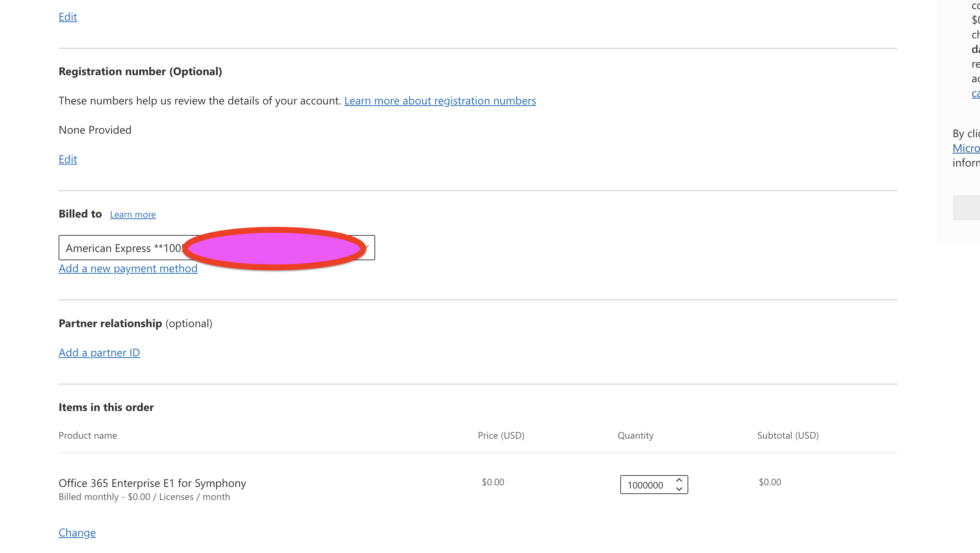The image size is (980, 553).
Task: Open Learn more about registration numbers
Action: tap(440, 101)
